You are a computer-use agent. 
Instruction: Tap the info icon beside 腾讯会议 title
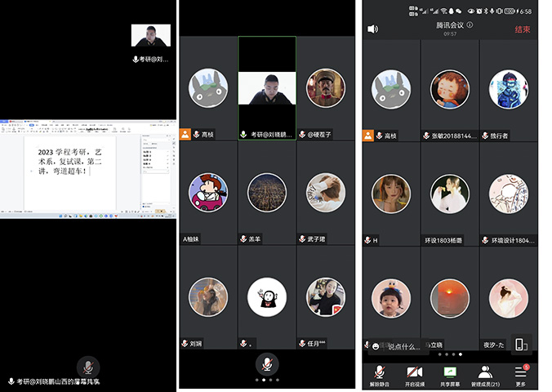[470, 25]
